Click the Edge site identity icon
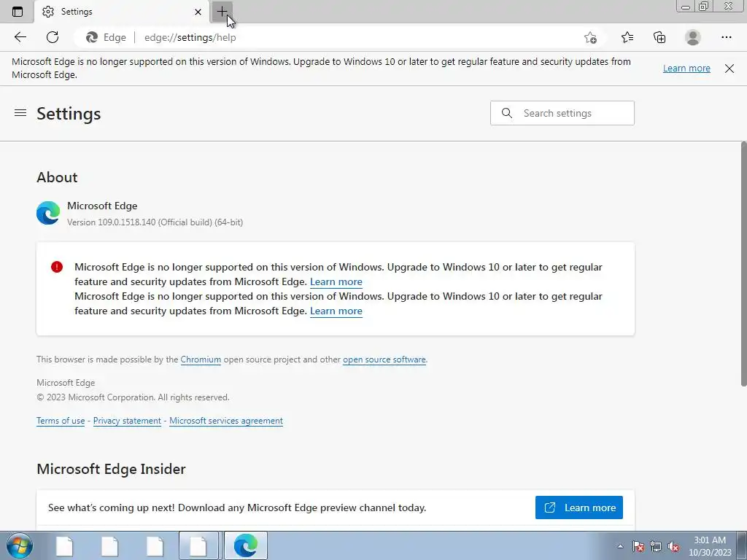This screenshot has width=747, height=560. [x=91, y=37]
